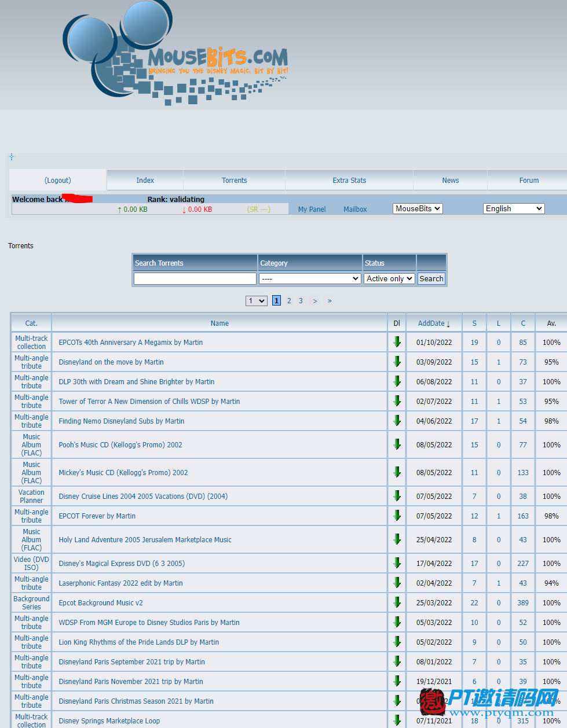Click 'Vacation Planner' category link
The width and height of the screenshot is (567, 728).
click(31, 496)
